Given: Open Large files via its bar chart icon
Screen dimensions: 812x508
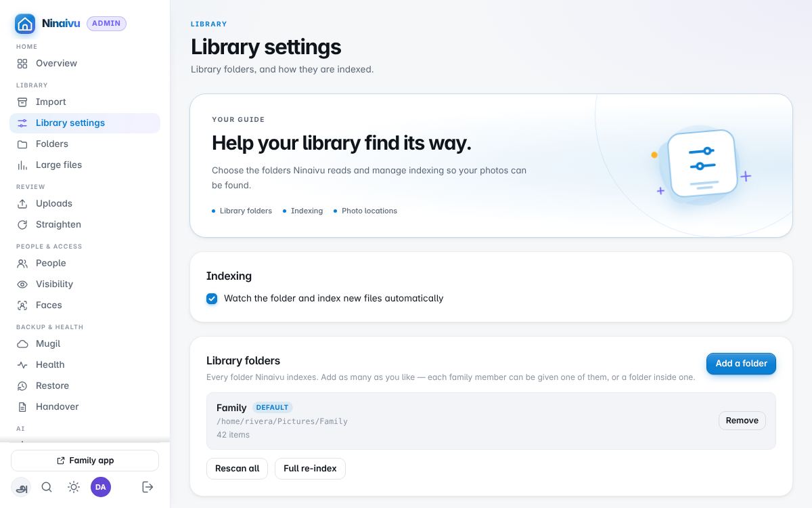Looking at the screenshot, I should 22,165.
